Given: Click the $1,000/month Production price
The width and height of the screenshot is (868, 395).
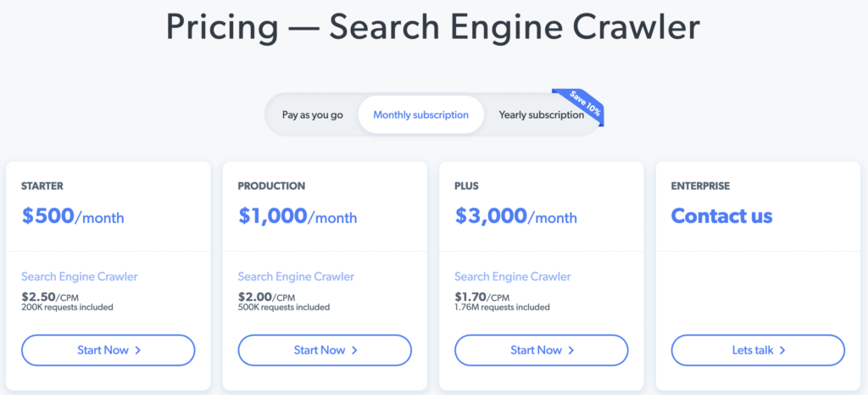Looking at the screenshot, I should point(298,216).
